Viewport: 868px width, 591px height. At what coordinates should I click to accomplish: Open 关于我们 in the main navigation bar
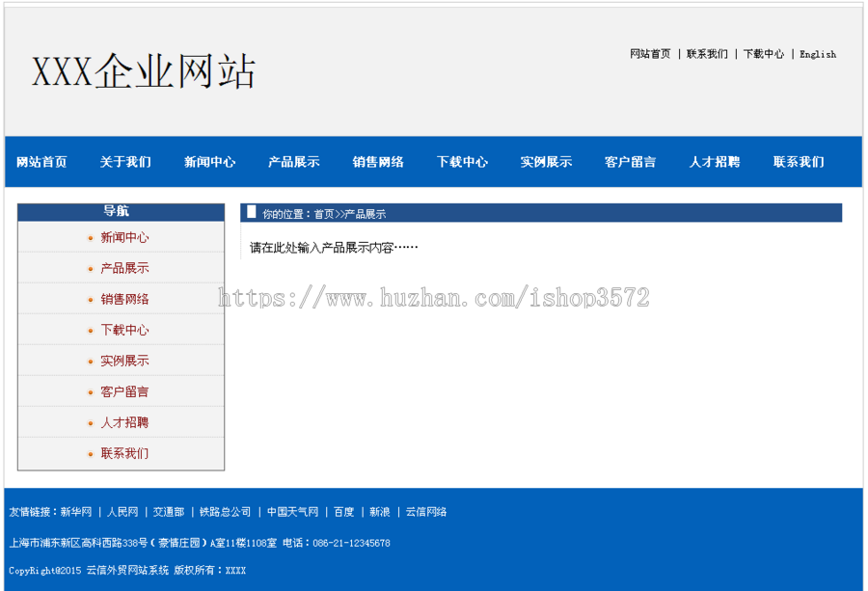(x=125, y=162)
